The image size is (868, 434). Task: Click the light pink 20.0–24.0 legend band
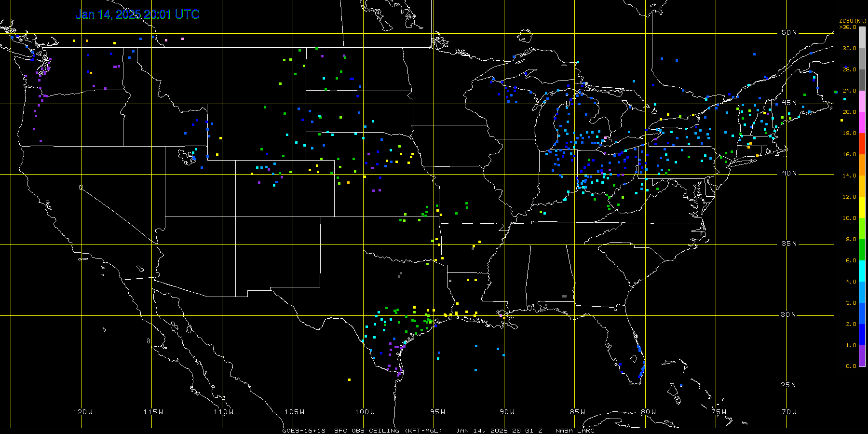click(x=862, y=101)
